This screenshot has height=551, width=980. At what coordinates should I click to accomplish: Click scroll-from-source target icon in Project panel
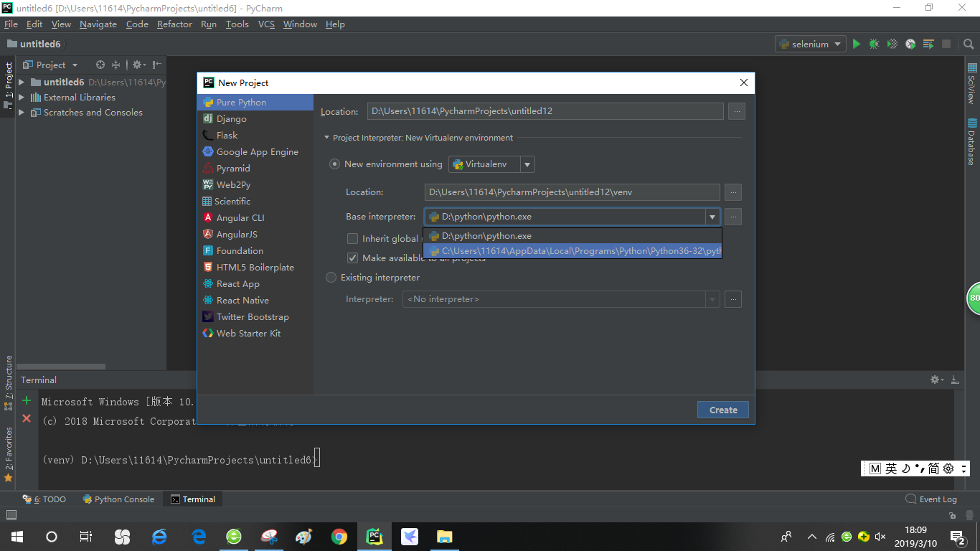[x=100, y=65]
